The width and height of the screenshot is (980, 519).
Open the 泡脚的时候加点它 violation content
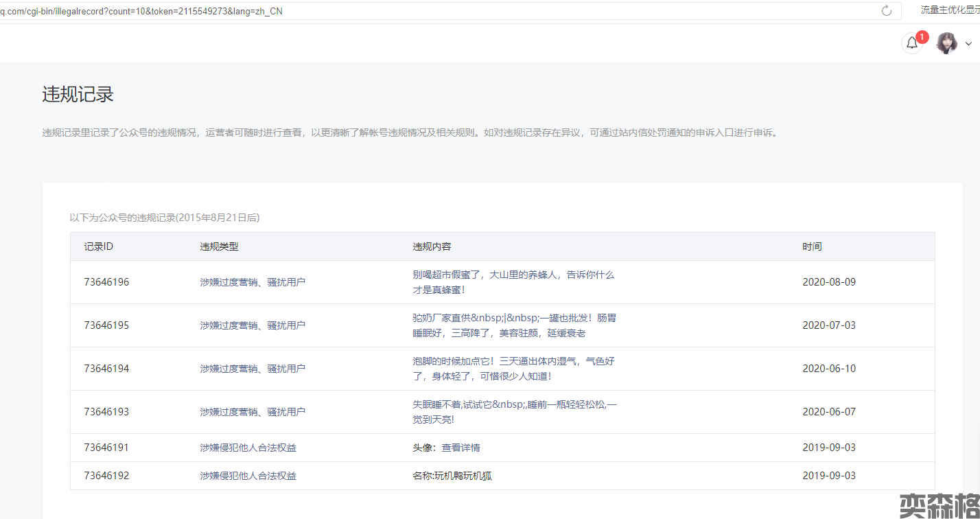coord(513,369)
